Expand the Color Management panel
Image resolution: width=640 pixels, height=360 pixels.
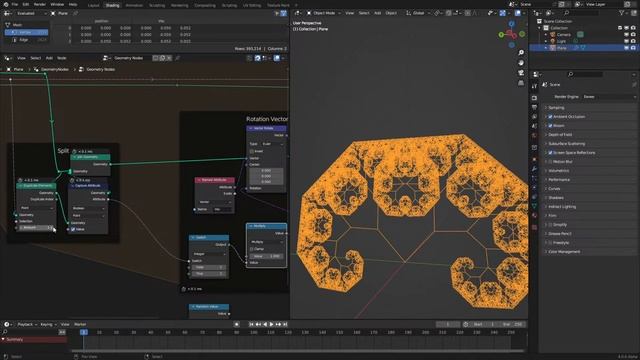pos(564,252)
